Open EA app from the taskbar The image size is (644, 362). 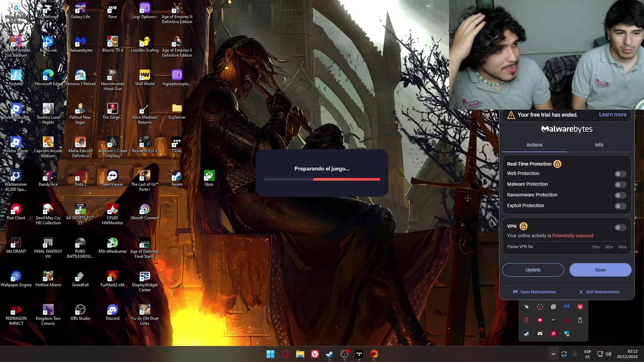coord(374,354)
